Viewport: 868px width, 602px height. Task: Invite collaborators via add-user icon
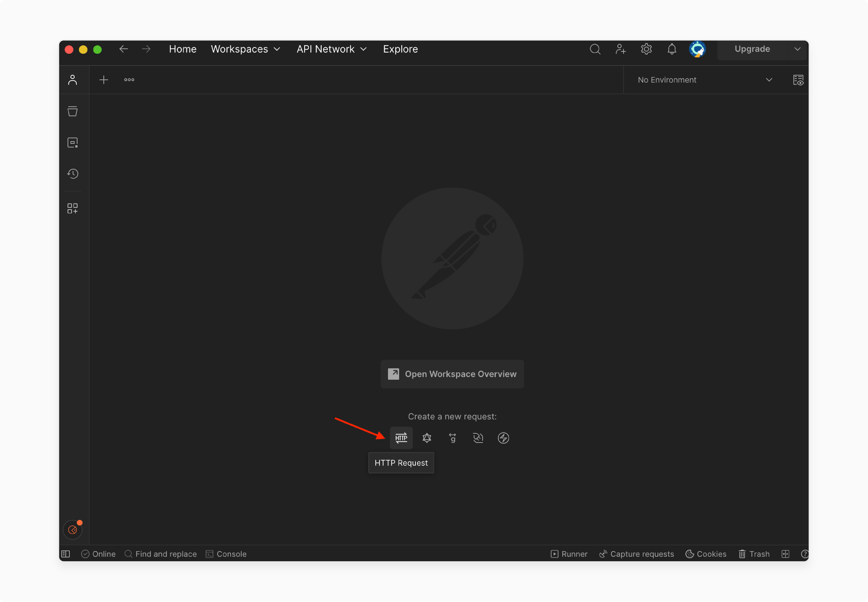(x=620, y=49)
